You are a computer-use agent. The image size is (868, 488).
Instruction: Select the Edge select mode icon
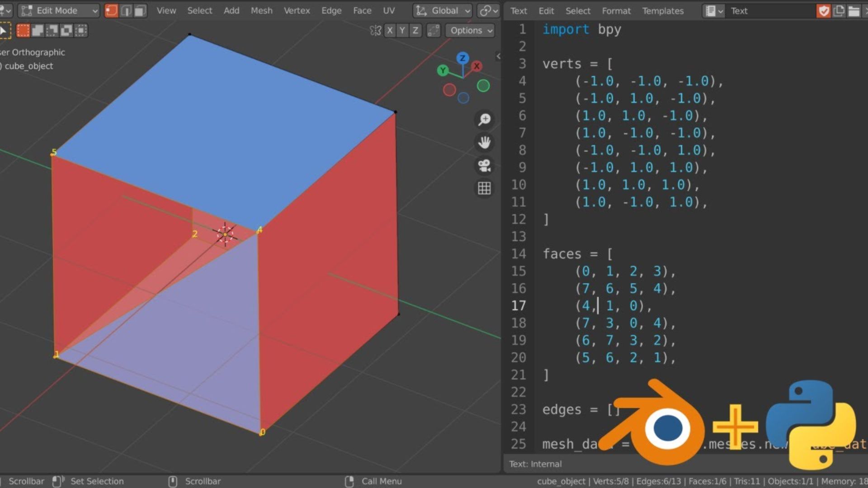[x=126, y=11]
